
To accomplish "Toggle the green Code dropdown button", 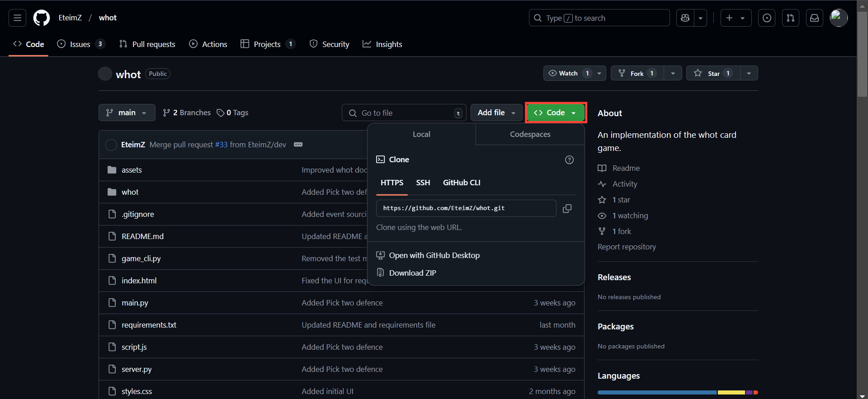I will (x=556, y=113).
